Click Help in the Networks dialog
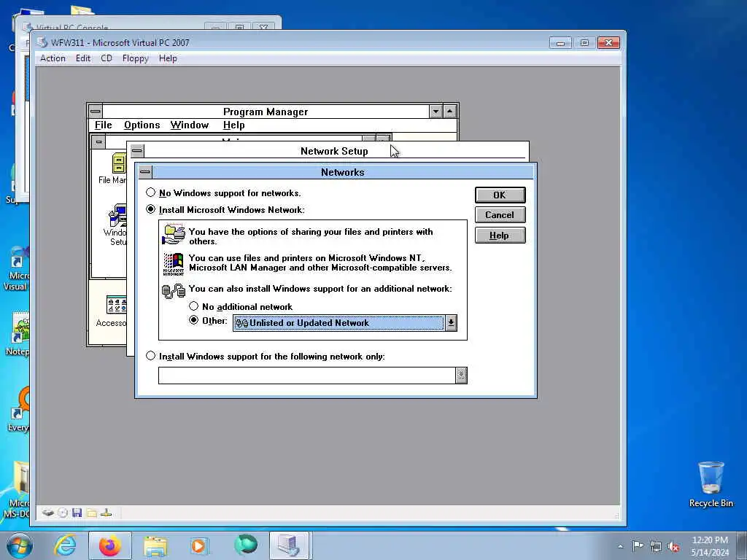The image size is (747, 560). [x=500, y=236]
